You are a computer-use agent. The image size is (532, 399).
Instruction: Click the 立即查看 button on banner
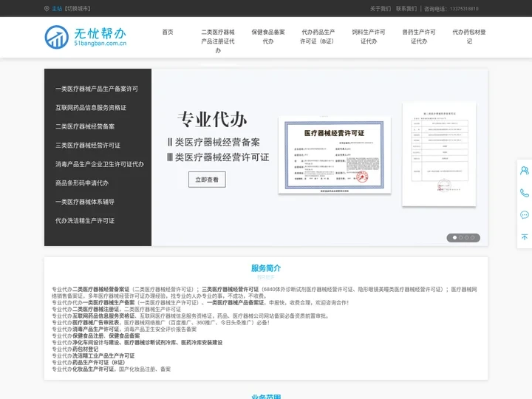pos(207,180)
